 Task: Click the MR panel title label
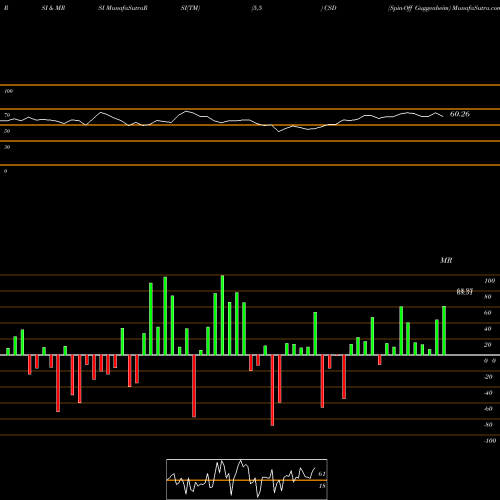(446, 260)
